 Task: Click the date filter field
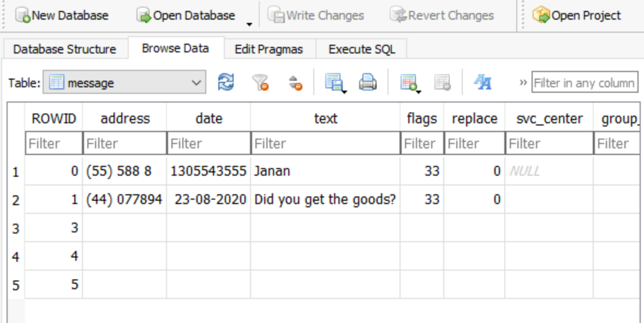point(208,143)
